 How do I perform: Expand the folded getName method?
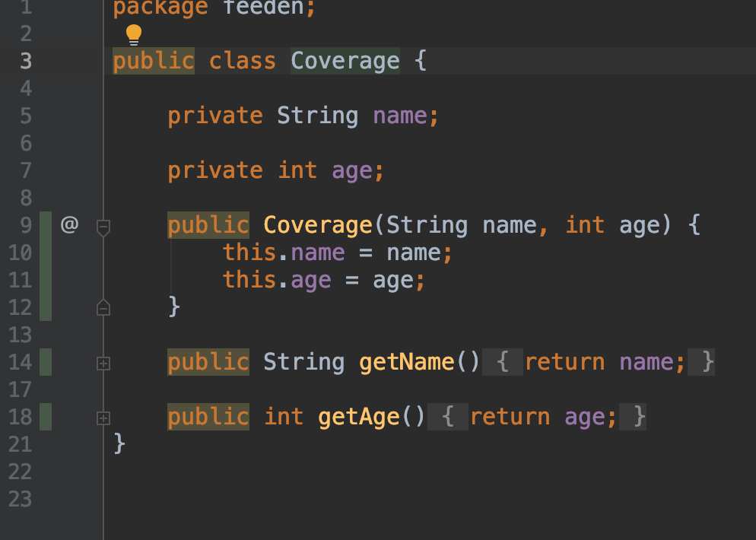click(103, 364)
